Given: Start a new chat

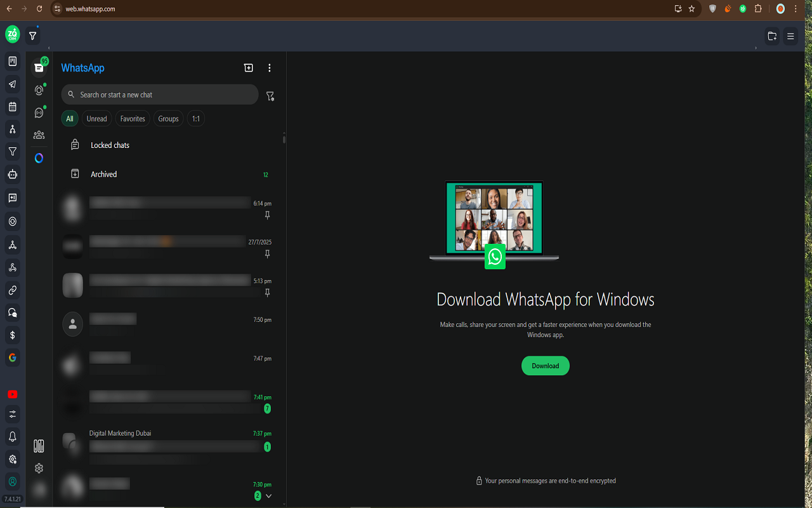Looking at the screenshot, I should (x=248, y=68).
